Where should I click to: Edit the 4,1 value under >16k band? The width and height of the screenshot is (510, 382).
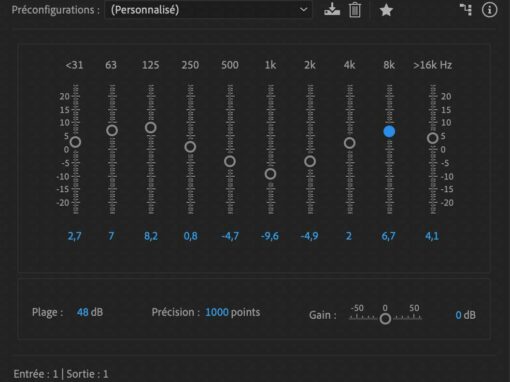click(432, 236)
